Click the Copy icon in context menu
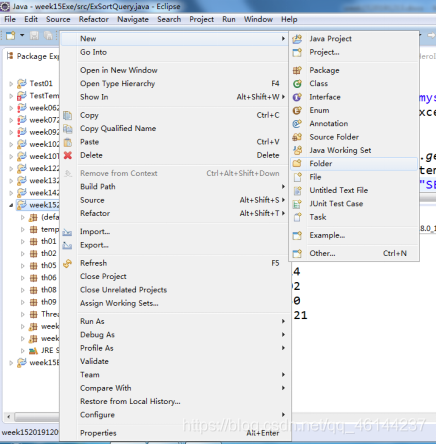 (68, 115)
